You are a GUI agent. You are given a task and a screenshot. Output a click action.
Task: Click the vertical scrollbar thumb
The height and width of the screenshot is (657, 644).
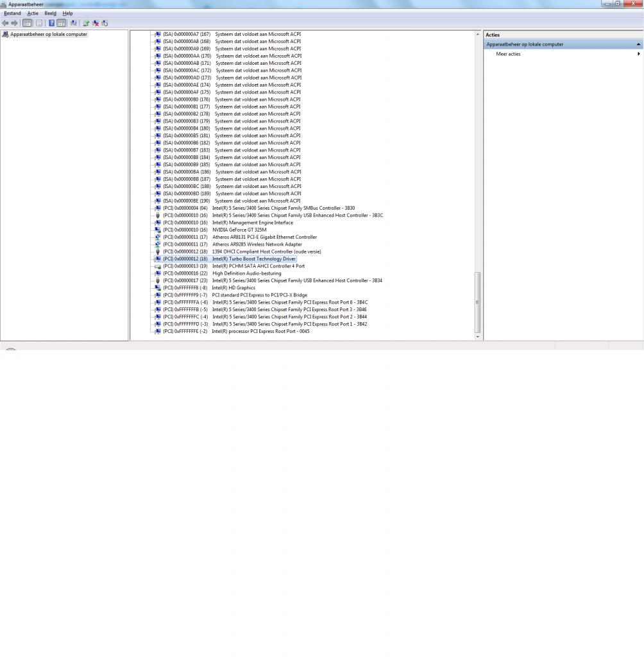tap(478, 302)
